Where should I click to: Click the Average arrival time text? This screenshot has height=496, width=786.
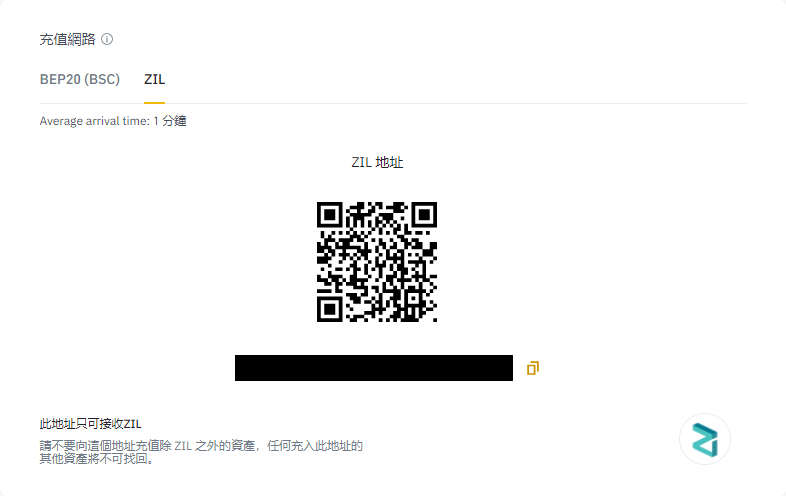point(113,121)
